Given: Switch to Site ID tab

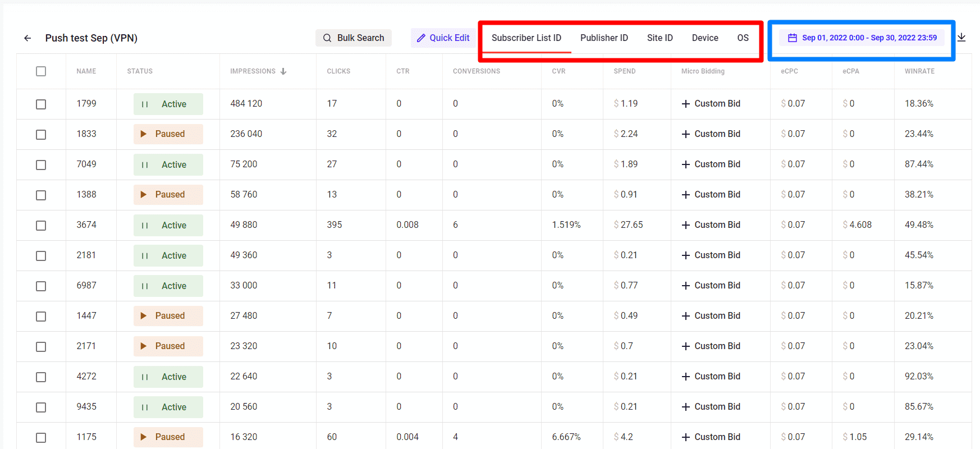Looking at the screenshot, I should click(660, 38).
